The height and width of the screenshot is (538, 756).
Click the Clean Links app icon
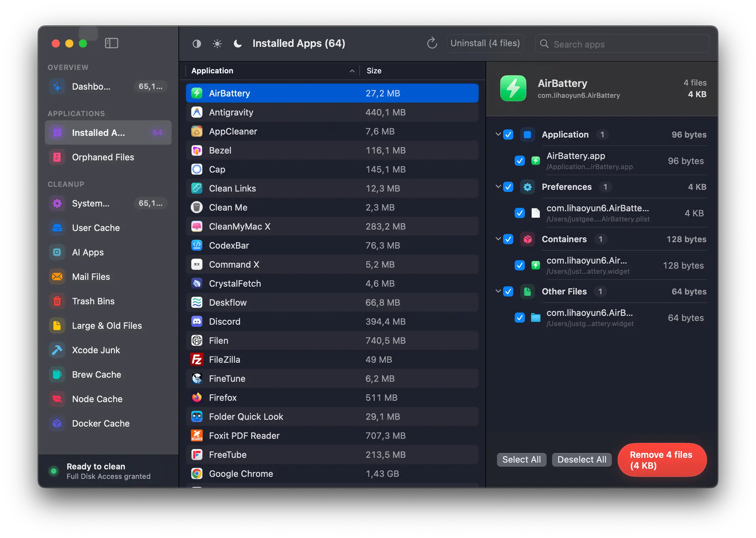pyautogui.click(x=197, y=188)
